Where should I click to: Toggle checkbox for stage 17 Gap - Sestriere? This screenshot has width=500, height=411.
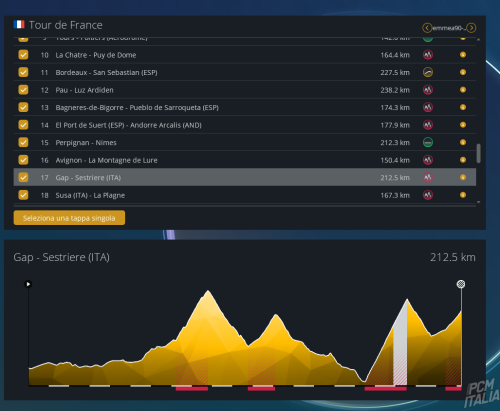(x=23, y=177)
